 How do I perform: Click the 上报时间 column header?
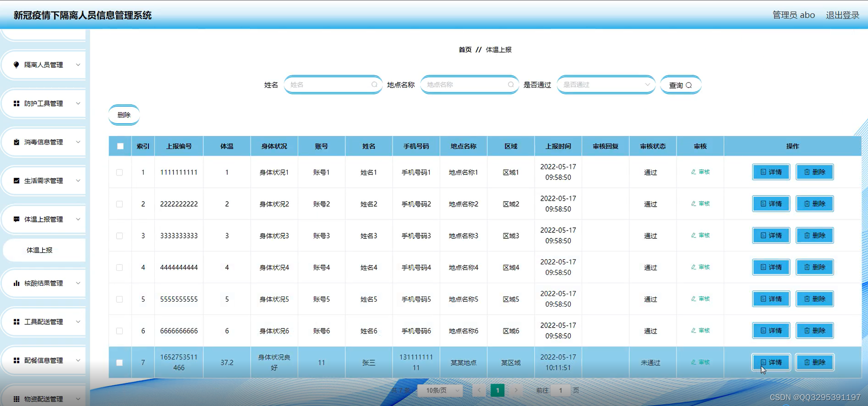click(x=558, y=146)
